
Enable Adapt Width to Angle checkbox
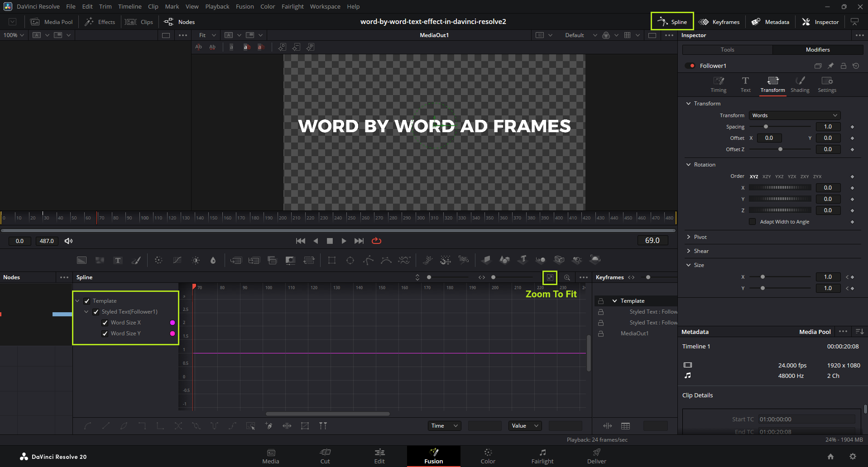tap(752, 222)
